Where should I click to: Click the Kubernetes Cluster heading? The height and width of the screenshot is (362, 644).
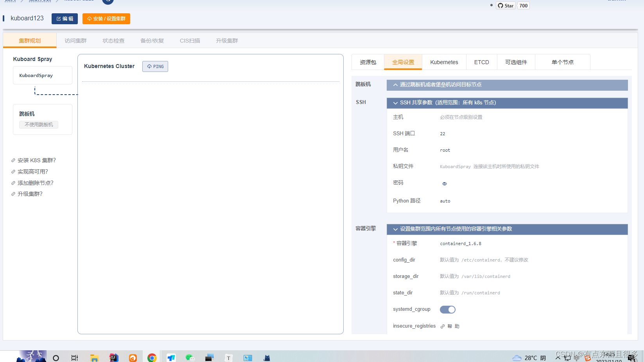(x=109, y=66)
